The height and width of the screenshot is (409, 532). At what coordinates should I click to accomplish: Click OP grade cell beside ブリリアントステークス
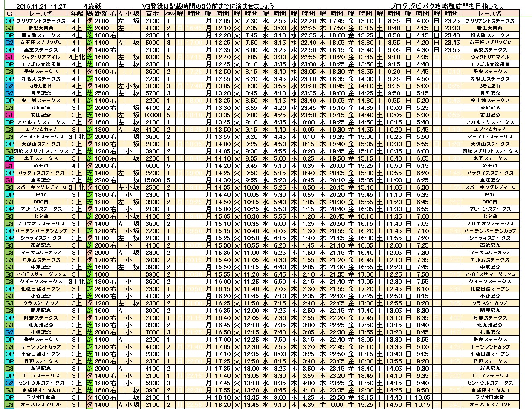pos(9,21)
